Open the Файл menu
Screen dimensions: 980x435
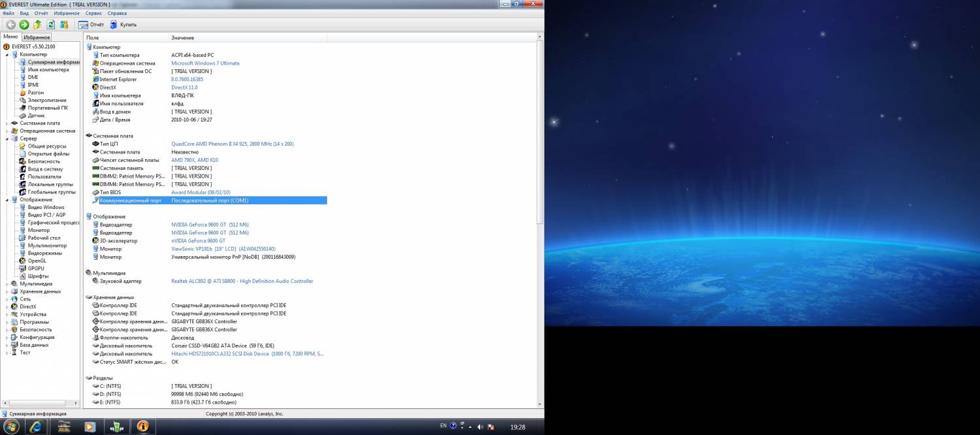(8, 13)
